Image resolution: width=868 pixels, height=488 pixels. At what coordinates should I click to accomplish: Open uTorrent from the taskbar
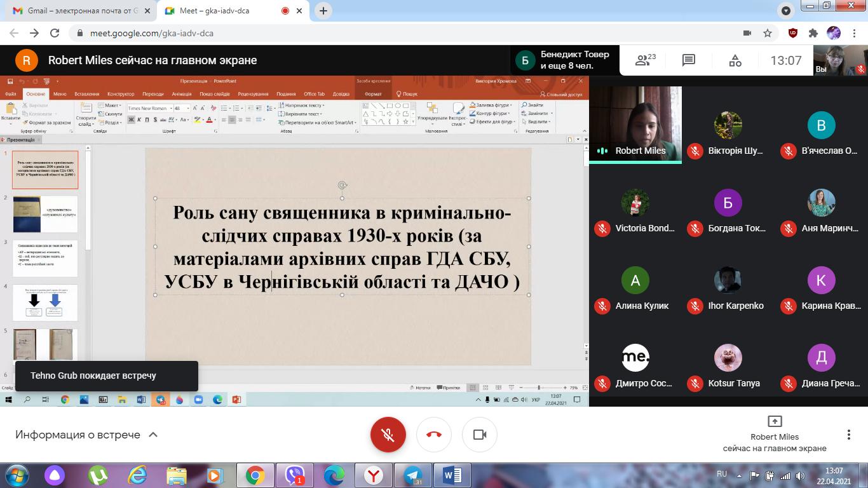(98, 475)
